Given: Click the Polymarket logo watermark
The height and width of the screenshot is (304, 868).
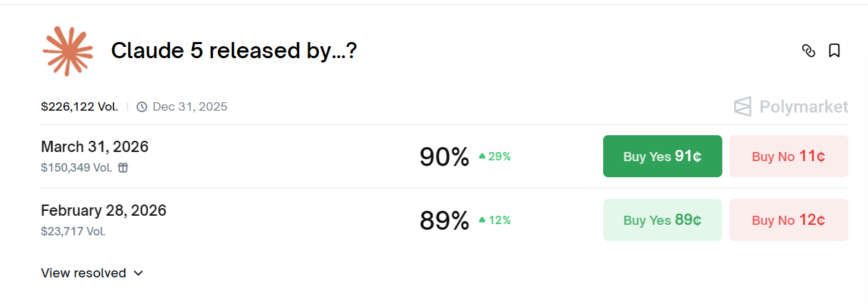Looking at the screenshot, I should 791,106.
